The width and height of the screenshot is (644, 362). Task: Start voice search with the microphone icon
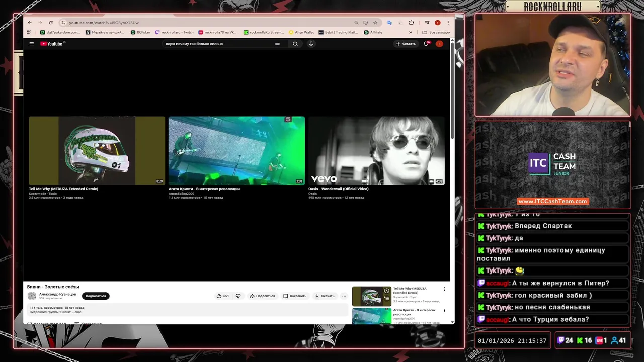tap(311, 44)
